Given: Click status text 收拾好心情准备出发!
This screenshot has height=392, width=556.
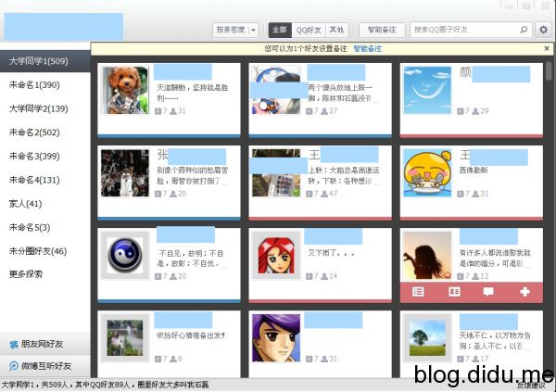Looking at the screenshot, I should [191, 335].
